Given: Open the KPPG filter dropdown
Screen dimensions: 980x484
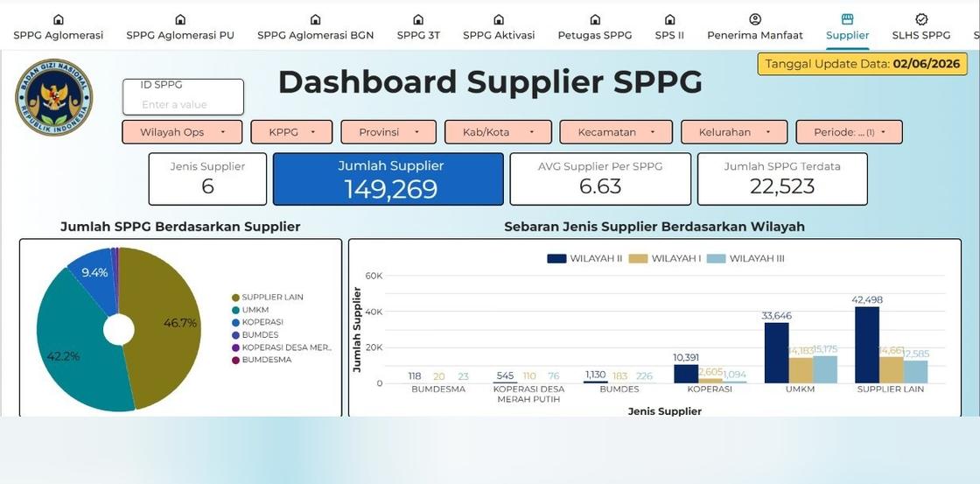Looking at the screenshot, I should (290, 132).
